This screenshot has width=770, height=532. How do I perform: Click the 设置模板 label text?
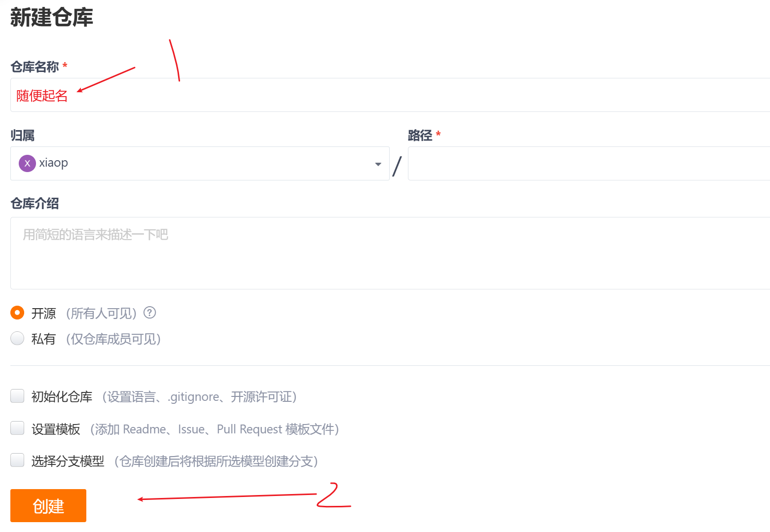coord(56,429)
